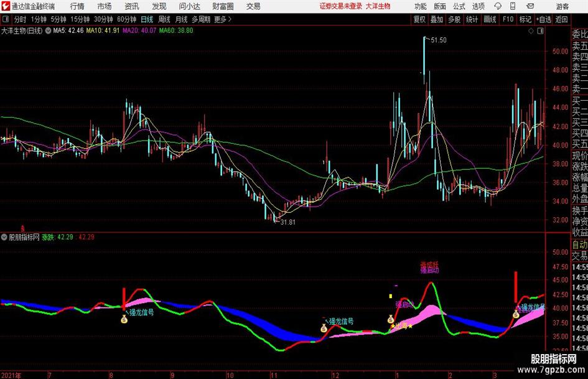Switch to 15分钟 period

(x=80, y=19)
